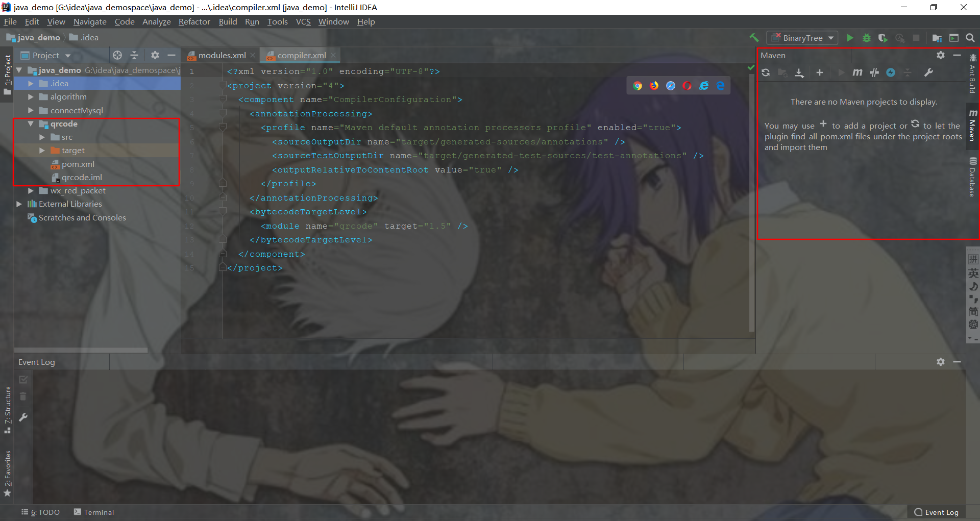Click the Run Anything toolbar icon
This screenshot has width=980, height=521.
[954, 38]
